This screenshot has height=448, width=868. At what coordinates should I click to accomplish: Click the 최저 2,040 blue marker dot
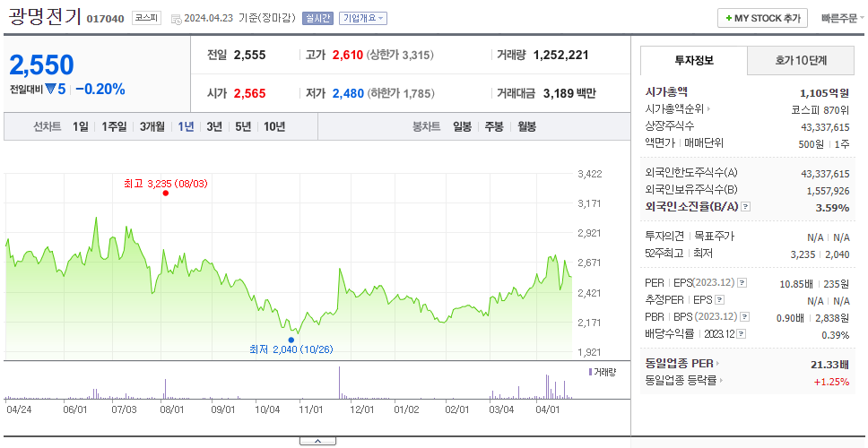pyautogui.click(x=291, y=340)
